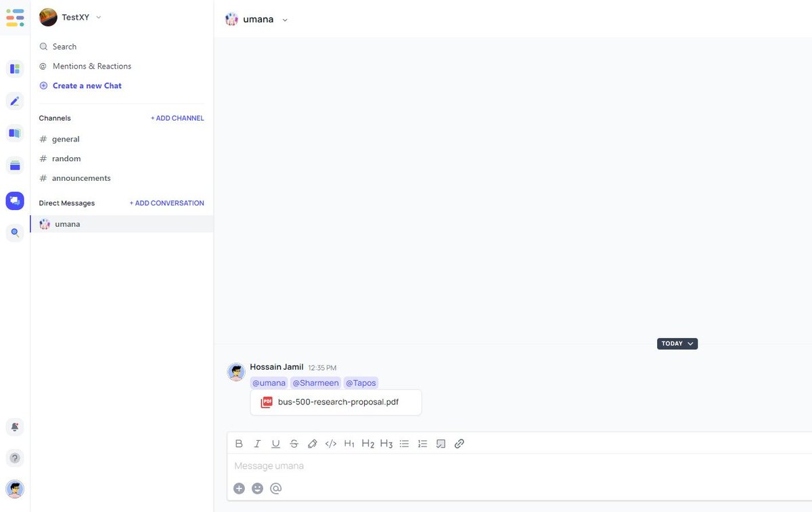Apply Heading 2 style

[x=367, y=444]
